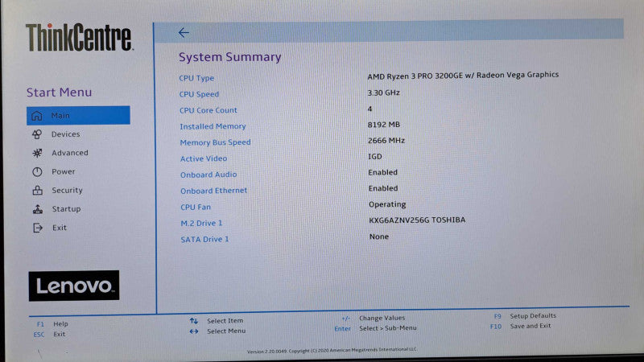The image size is (644, 362).
Task: Click the Onboard Audio label
Action: tap(208, 175)
